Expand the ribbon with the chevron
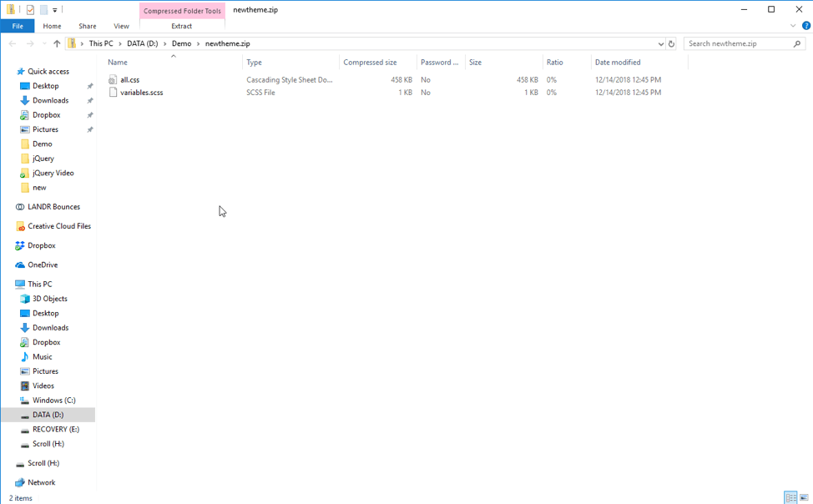Viewport: 813px width, 504px height. coord(793,25)
